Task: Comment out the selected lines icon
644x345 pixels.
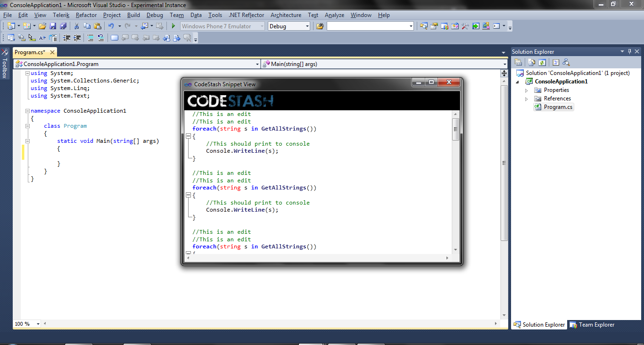Action: 91,38
